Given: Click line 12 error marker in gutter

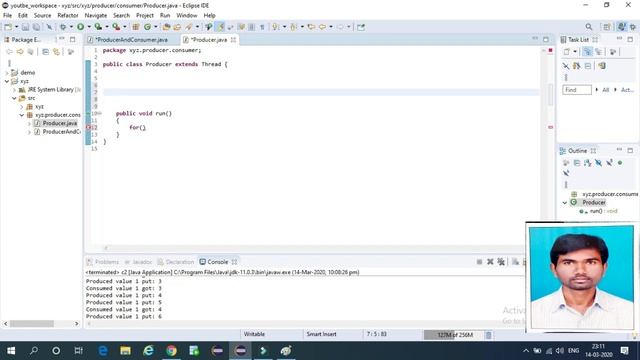Looking at the screenshot, I should click(88, 128).
